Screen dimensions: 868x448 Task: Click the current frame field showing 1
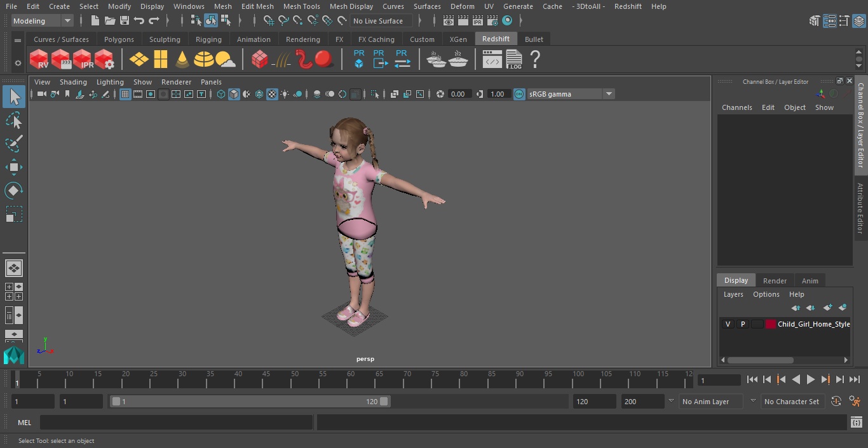tap(719, 380)
